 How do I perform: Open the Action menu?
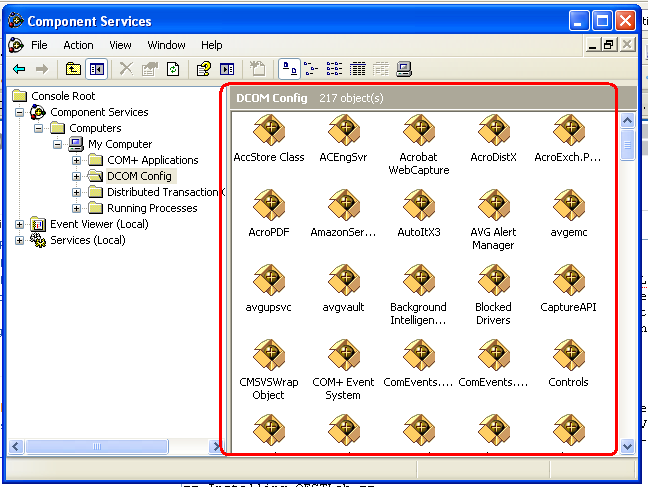click(x=78, y=45)
